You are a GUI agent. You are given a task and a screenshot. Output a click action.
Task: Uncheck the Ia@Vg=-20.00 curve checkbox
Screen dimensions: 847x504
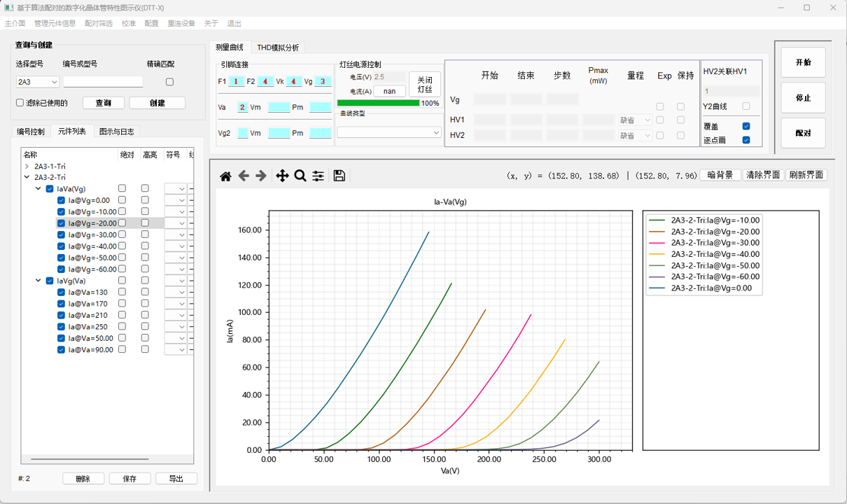tap(62, 223)
